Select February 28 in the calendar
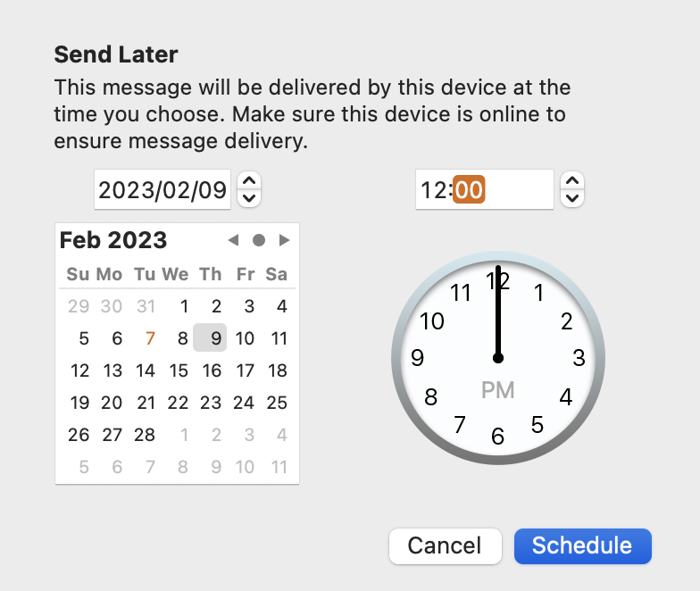The height and width of the screenshot is (591, 700). point(145,435)
